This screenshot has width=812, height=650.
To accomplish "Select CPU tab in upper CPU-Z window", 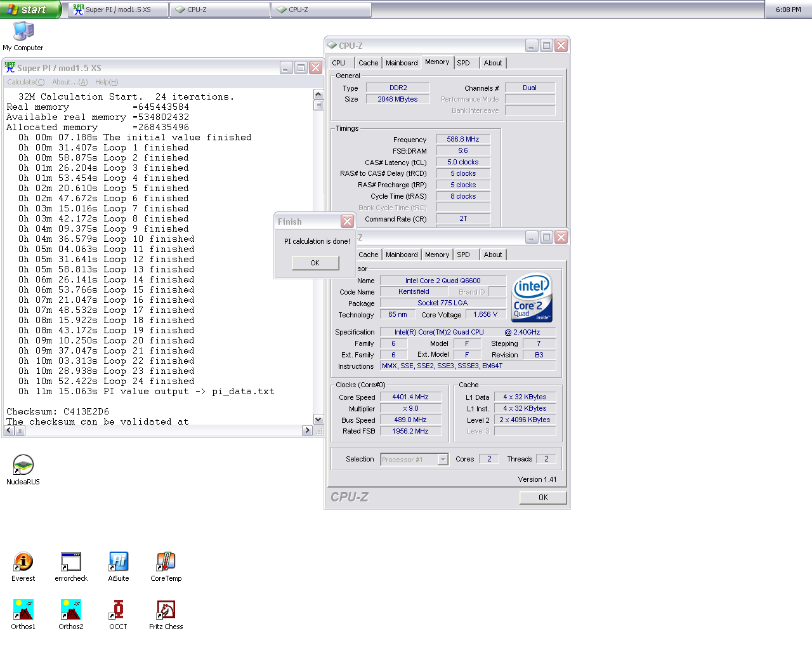I will point(339,63).
